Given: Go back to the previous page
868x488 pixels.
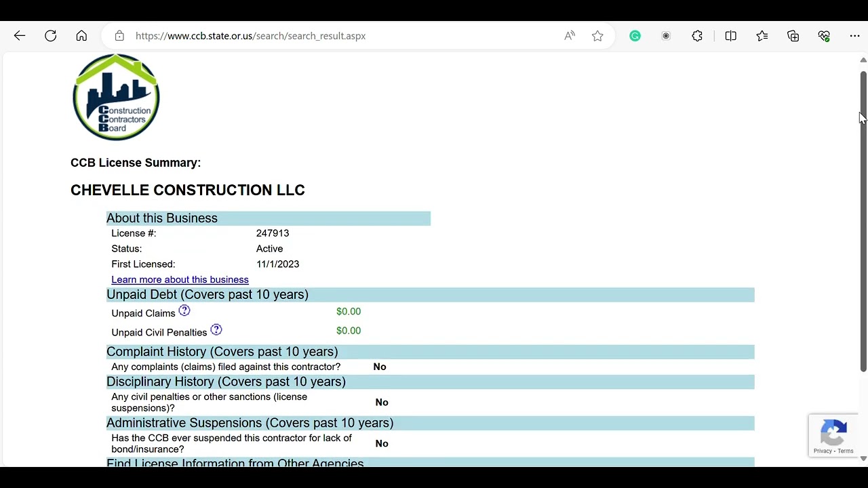Looking at the screenshot, I should click(20, 36).
